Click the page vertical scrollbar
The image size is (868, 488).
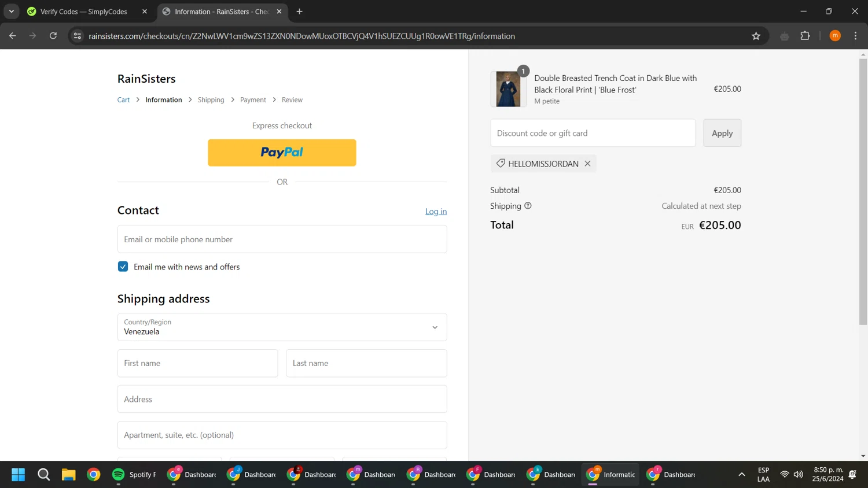tap(863, 191)
